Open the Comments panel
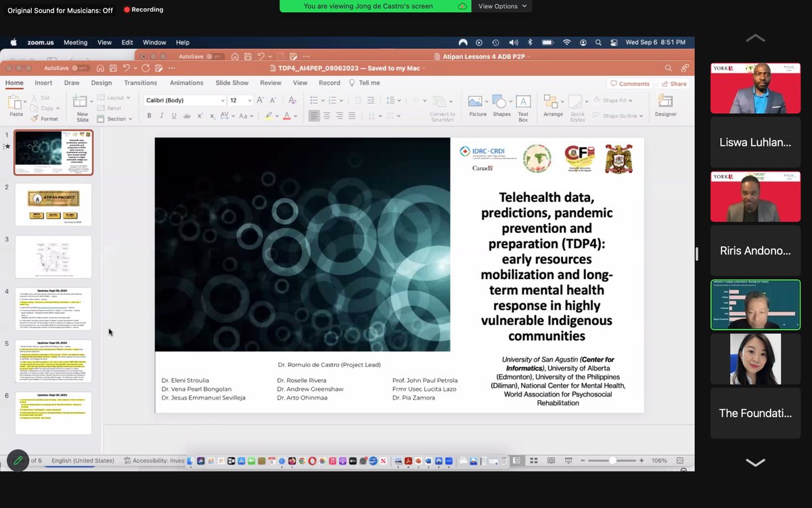812x508 pixels. 630,83
